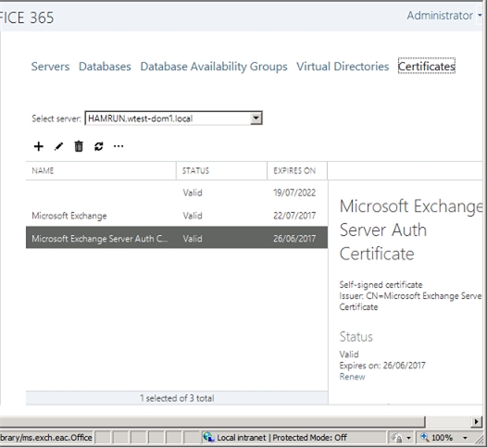The height and width of the screenshot is (448, 487).
Task: Switch to the Servers tab
Action: pyautogui.click(x=50, y=67)
